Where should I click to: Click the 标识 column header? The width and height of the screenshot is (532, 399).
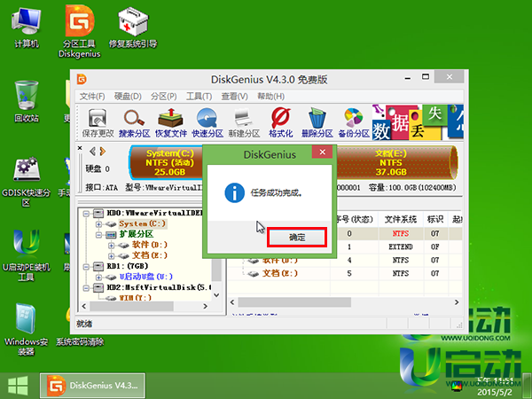(435, 220)
